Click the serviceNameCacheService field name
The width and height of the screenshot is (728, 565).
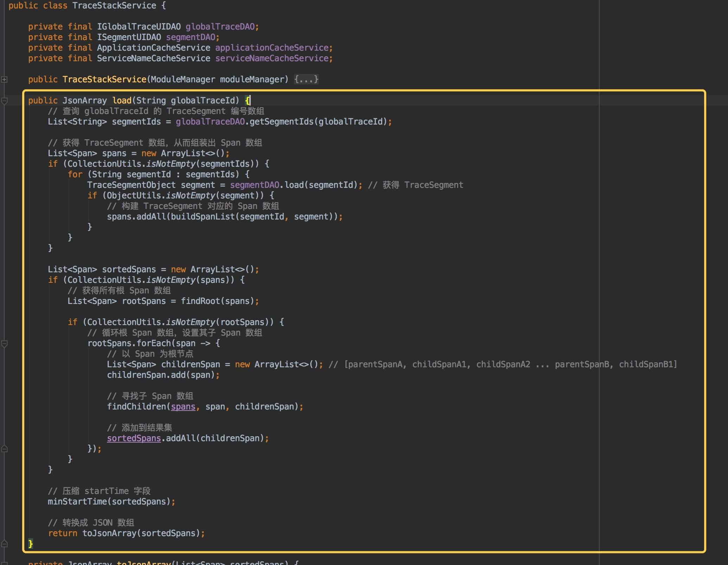pos(272,58)
